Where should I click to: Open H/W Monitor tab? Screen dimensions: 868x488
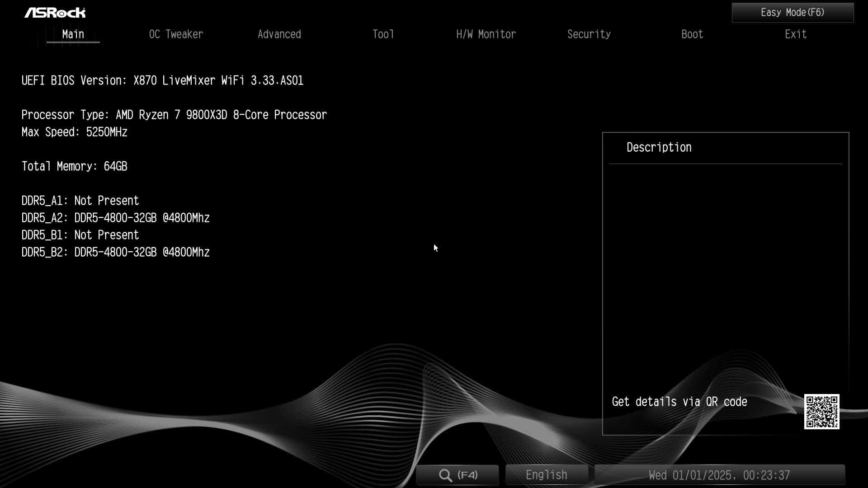tap(486, 34)
